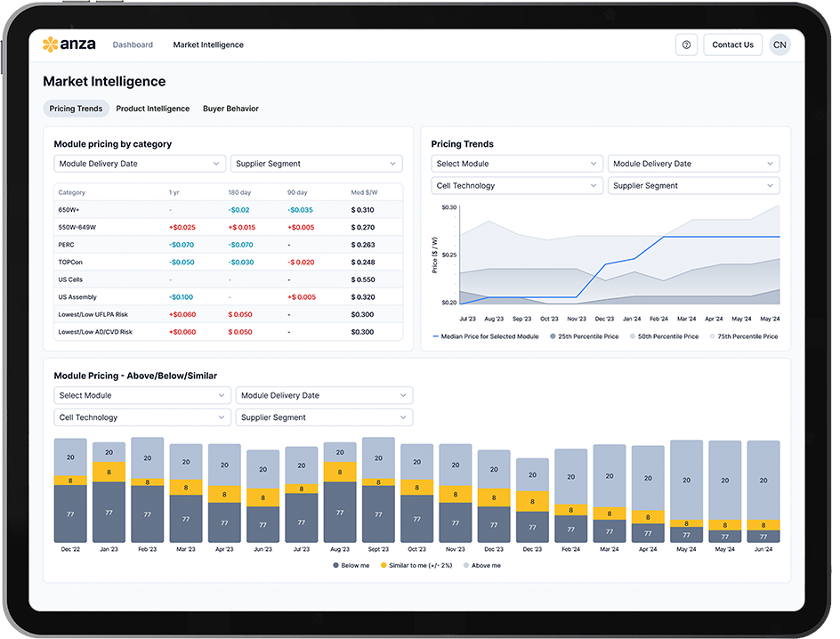Expand Module Delivery Date dropdown in category panel
Screen dimensions: 840x639
tap(140, 164)
